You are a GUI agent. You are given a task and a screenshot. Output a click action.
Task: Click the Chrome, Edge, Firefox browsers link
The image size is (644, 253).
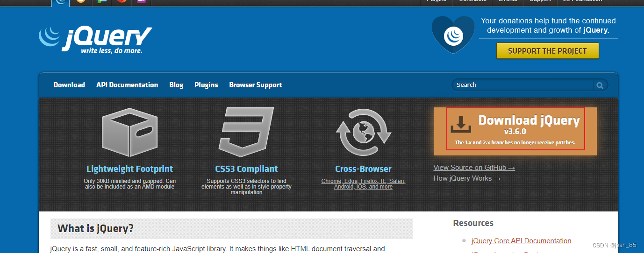coord(363,184)
